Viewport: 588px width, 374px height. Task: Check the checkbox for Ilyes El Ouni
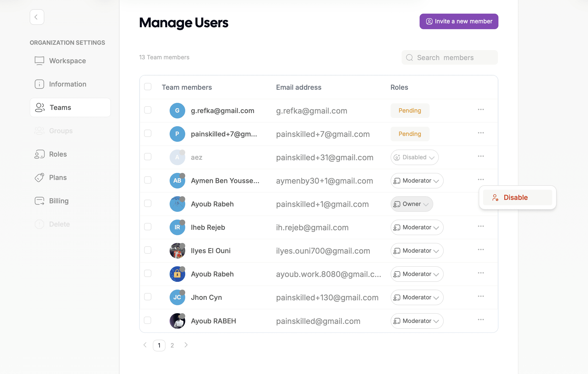[148, 250]
